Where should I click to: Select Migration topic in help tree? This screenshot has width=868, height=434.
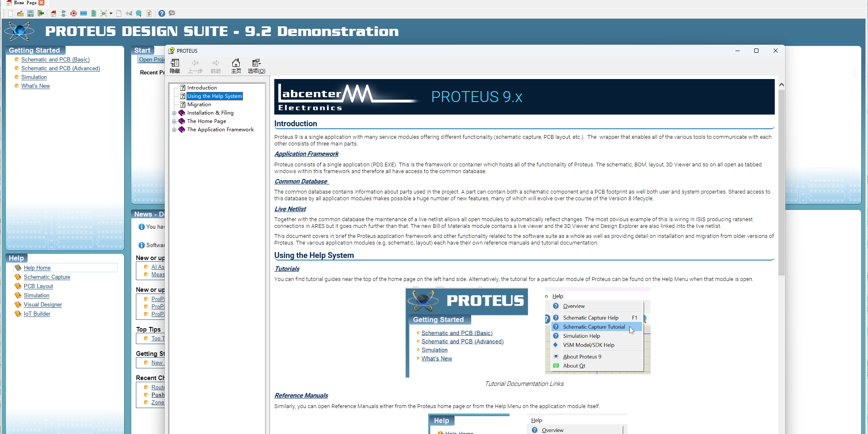coord(199,105)
